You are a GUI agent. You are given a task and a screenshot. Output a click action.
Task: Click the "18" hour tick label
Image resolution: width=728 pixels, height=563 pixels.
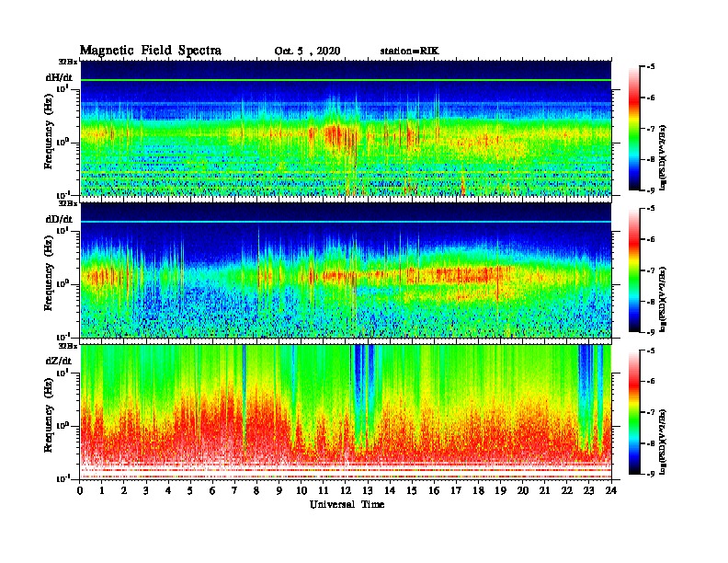478,490
